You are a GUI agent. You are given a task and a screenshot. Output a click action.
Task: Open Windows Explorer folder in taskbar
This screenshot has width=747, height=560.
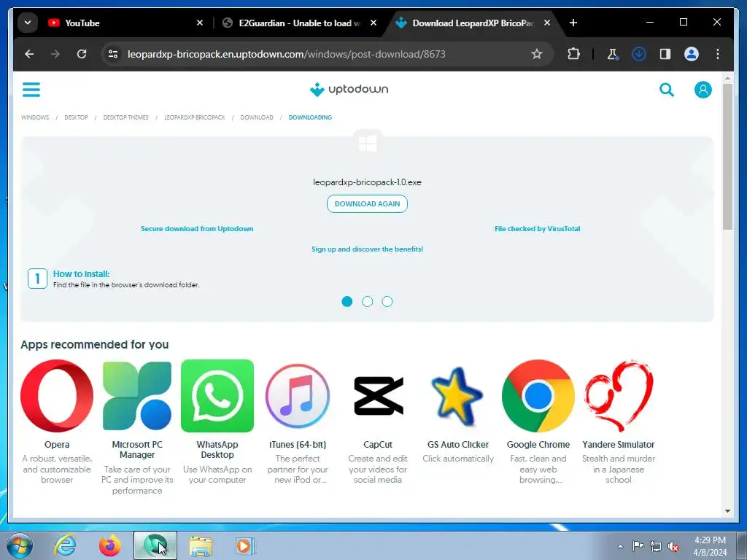point(201,545)
